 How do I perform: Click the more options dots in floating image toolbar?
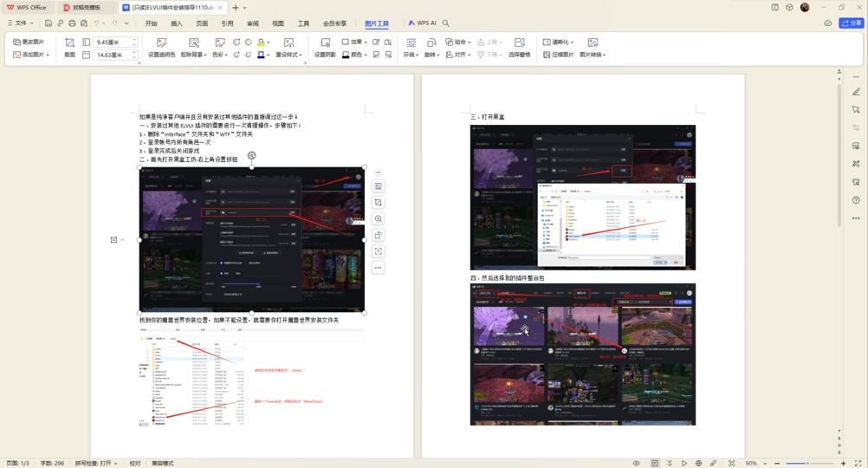click(378, 268)
